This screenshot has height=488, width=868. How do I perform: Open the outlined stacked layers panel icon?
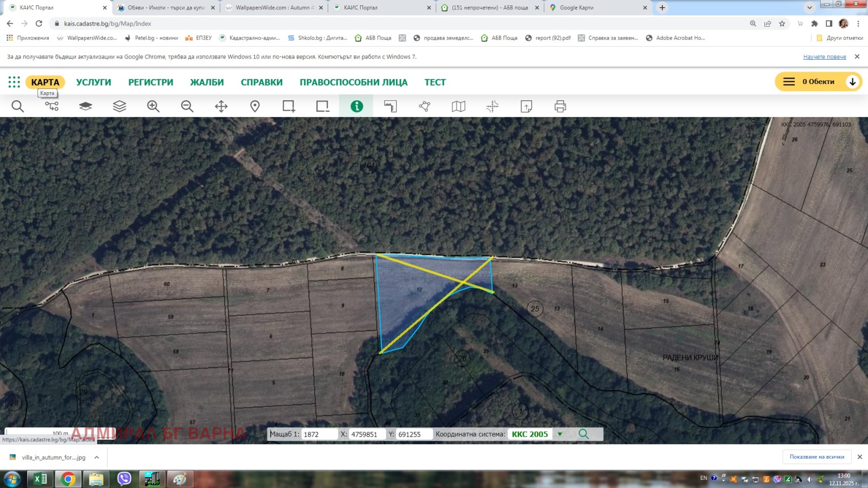click(x=119, y=106)
